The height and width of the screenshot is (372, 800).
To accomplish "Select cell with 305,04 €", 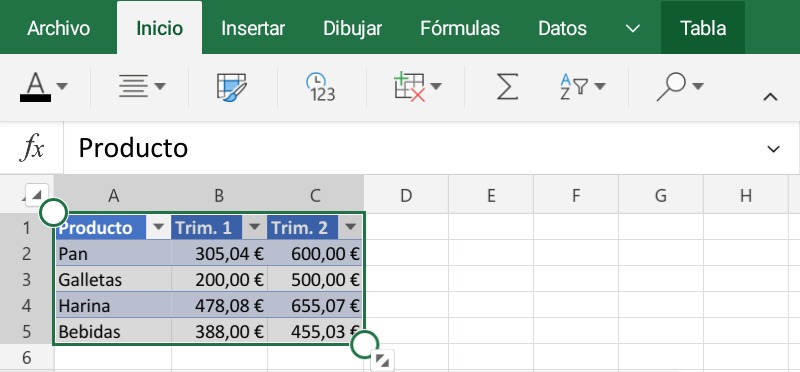I will 219,253.
